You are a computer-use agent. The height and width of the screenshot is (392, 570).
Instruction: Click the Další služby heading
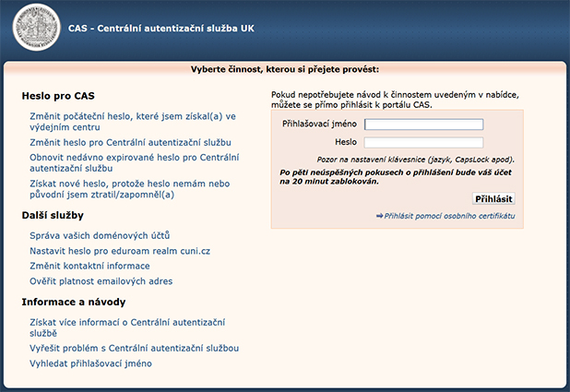(53, 215)
